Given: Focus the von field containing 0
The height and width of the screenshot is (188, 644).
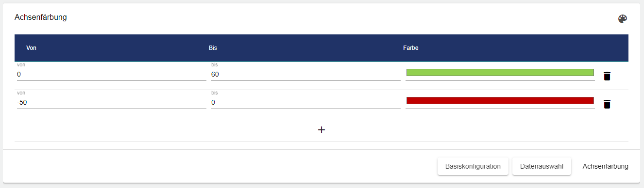Looking at the screenshot, I should (111, 75).
